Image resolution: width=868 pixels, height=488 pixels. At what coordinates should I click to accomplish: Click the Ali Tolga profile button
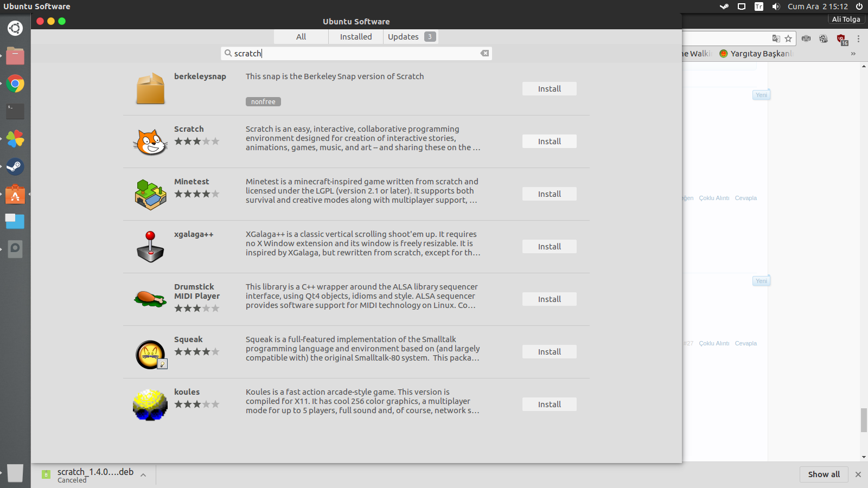846,19
